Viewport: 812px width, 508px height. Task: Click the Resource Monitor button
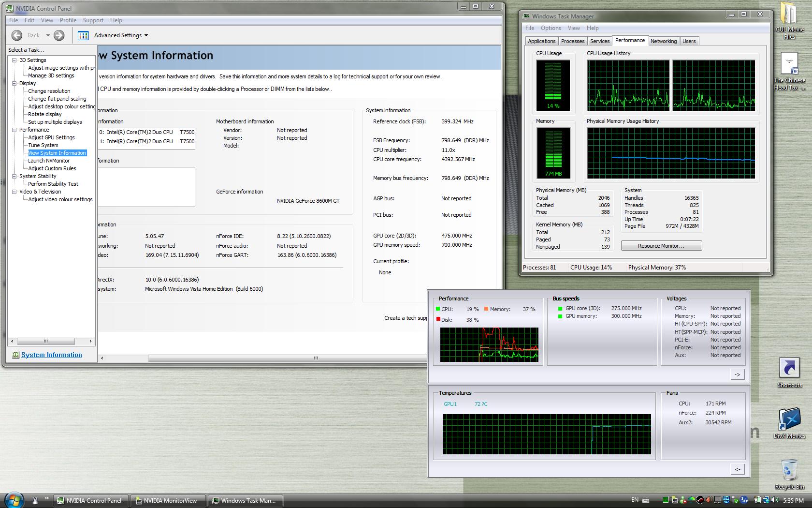tap(661, 246)
